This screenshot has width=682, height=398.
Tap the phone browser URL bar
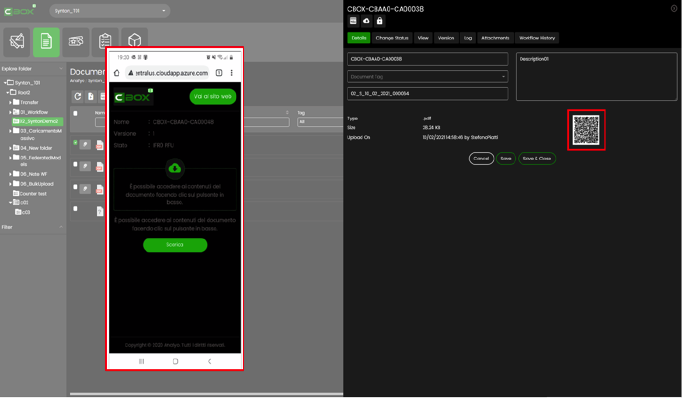point(168,73)
